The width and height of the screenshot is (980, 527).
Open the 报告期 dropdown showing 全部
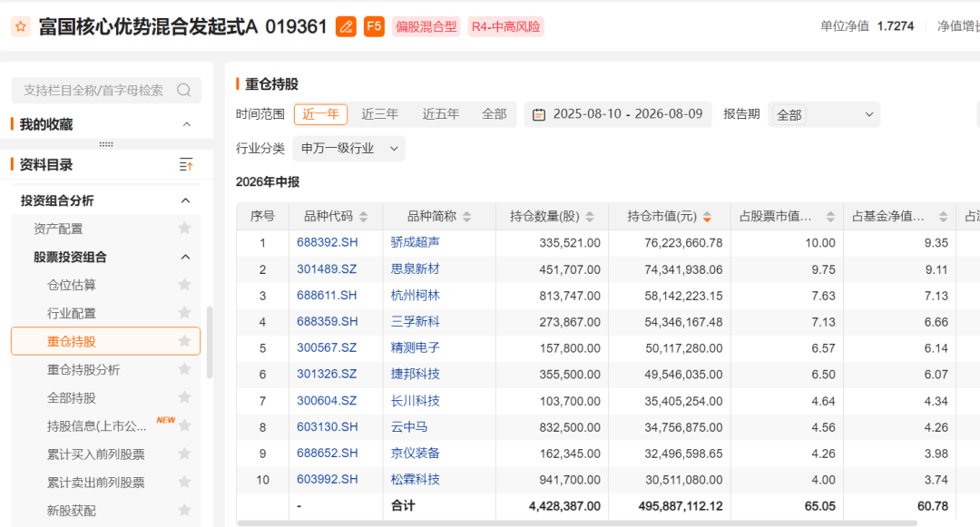824,115
